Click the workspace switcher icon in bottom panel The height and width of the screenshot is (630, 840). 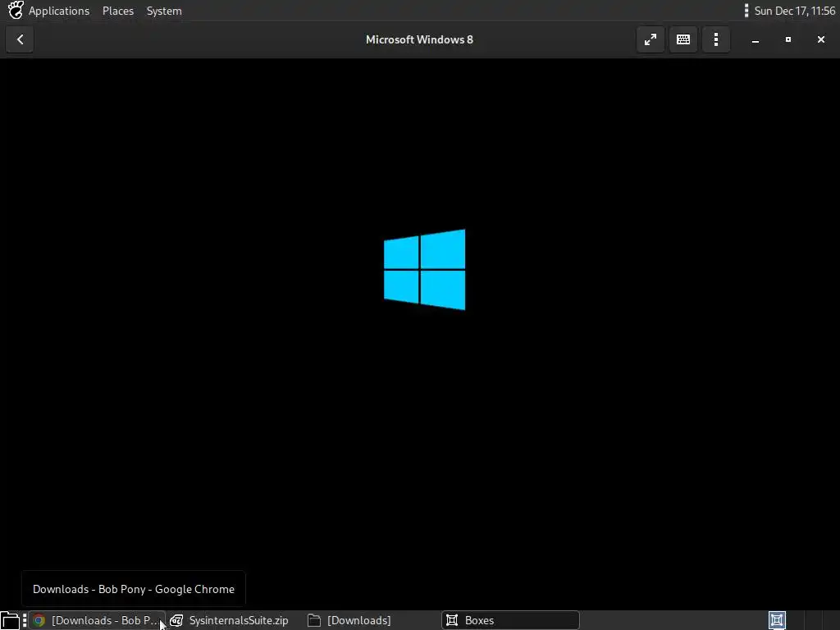point(777,620)
